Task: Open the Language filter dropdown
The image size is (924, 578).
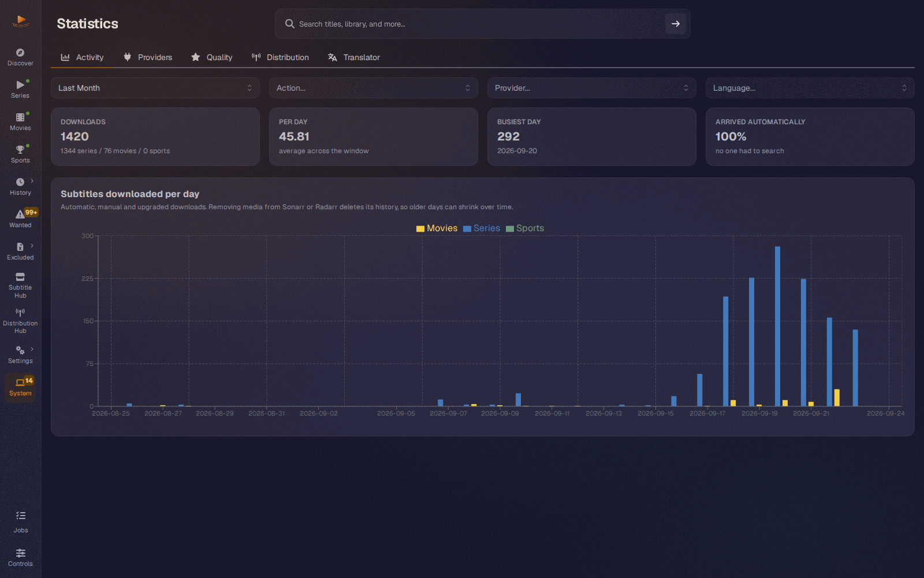Action: pyautogui.click(x=810, y=88)
